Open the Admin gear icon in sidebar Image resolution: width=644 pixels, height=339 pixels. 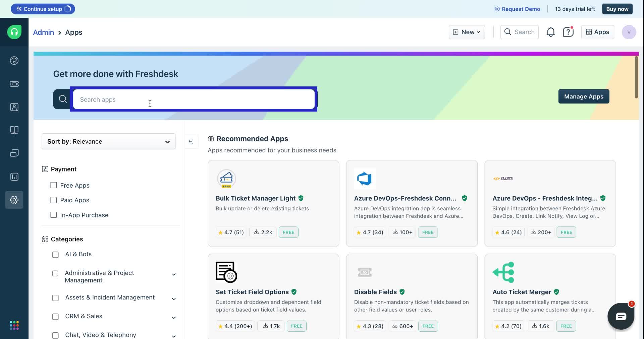14,200
